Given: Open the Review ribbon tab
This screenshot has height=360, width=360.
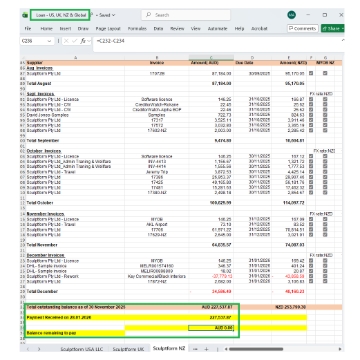Looking at the screenshot, I should [x=177, y=29].
